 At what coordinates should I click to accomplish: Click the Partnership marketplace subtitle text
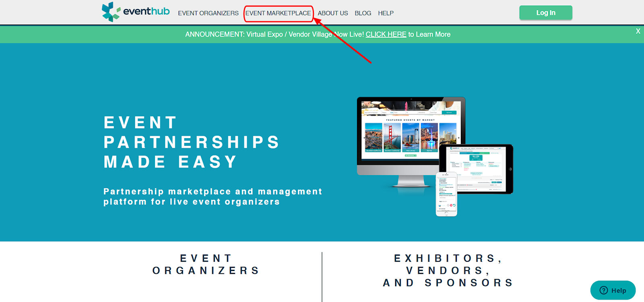pyautogui.click(x=213, y=197)
